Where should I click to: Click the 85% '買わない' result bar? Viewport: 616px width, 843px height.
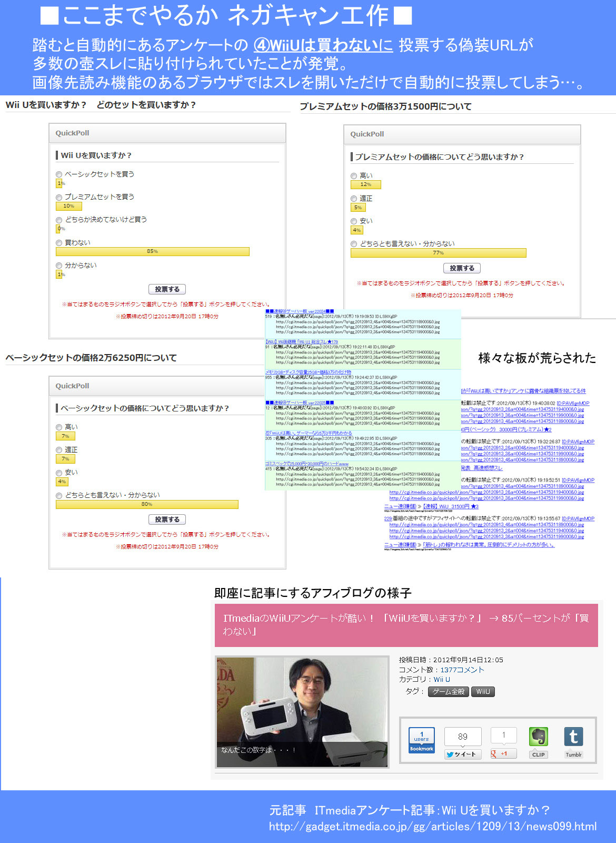pos(152,252)
